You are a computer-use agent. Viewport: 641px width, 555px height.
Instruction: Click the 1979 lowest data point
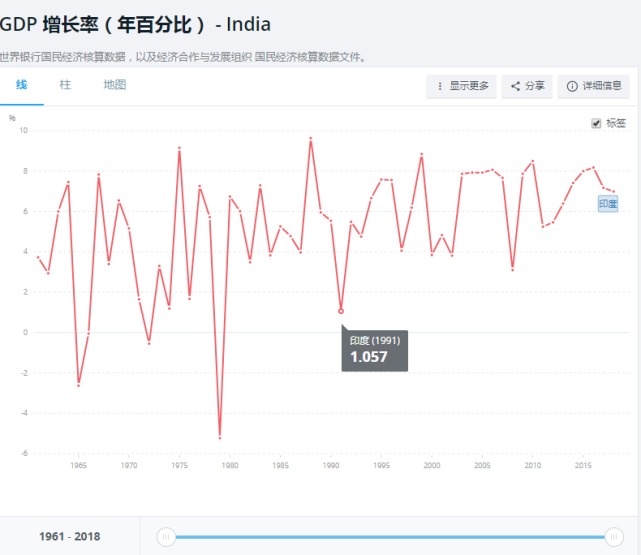[220, 438]
